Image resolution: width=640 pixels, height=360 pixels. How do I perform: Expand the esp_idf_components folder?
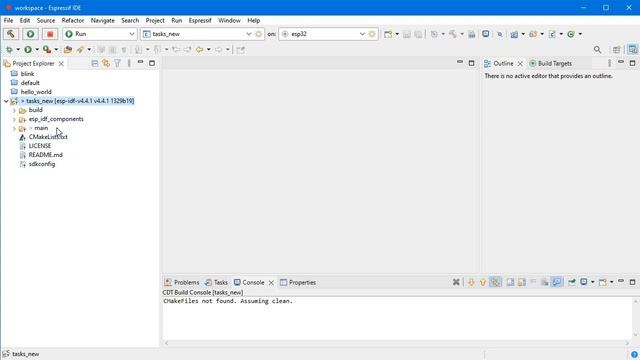(14, 119)
